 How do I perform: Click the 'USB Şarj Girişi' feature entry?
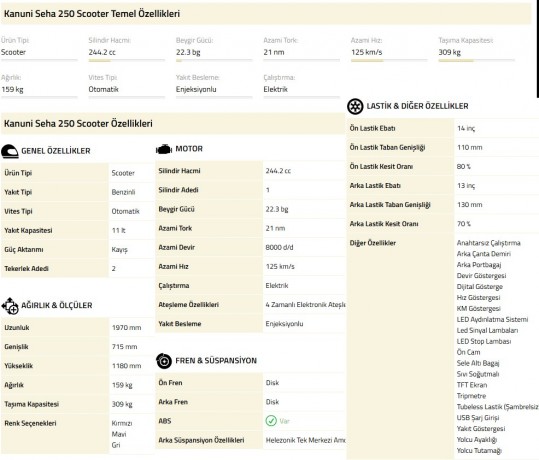478,418
